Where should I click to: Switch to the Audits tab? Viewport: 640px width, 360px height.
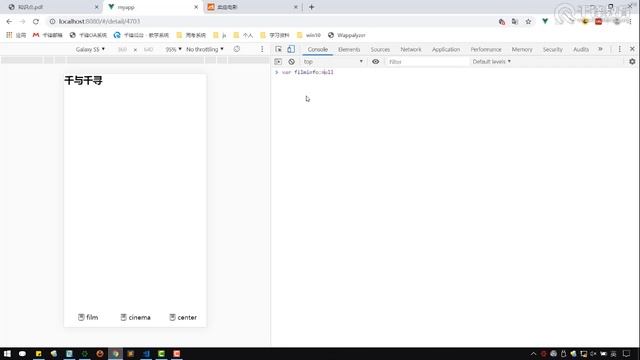(581, 49)
